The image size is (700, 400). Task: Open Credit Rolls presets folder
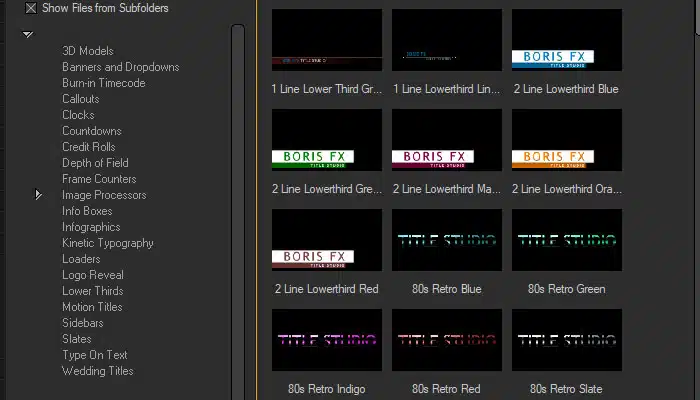pyautogui.click(x=88, y=147)
